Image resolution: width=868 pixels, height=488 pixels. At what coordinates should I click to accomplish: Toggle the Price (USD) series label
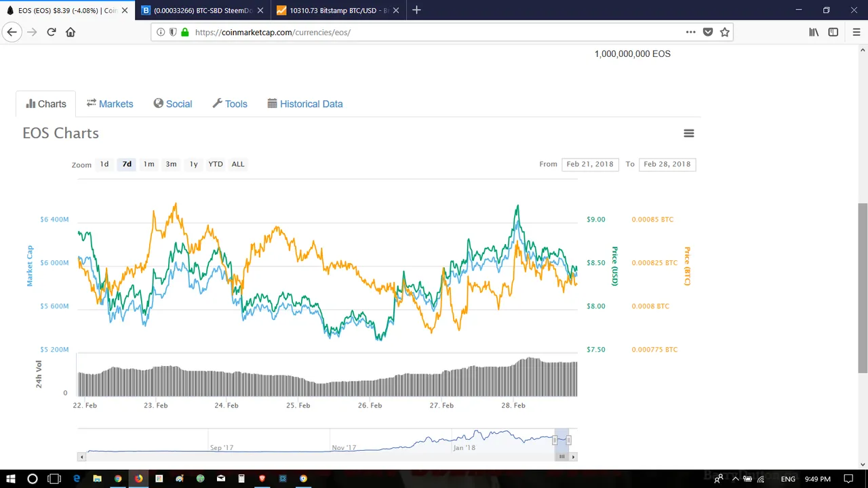pyautogui.click(x=615, y=266)
